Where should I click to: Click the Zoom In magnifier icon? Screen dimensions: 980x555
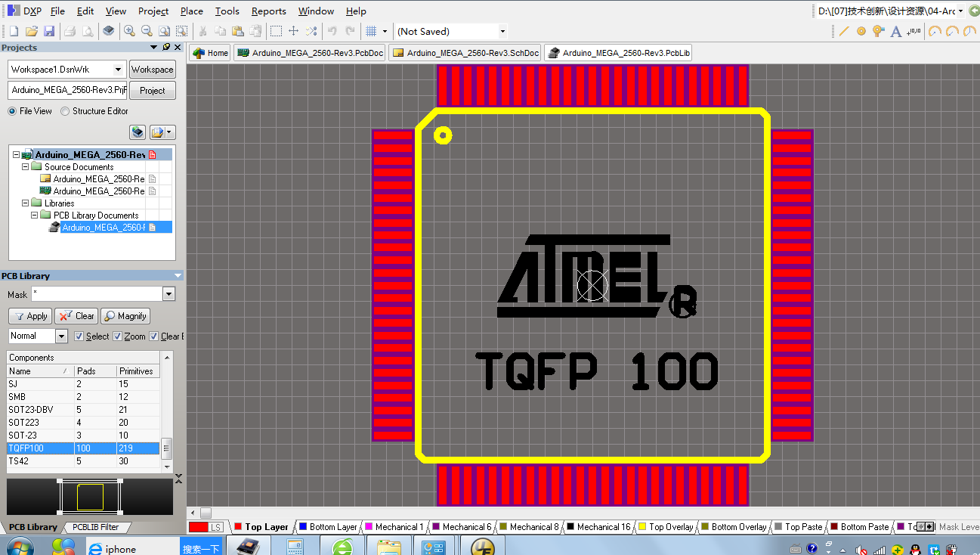pyautogui.click(x=129, y=31)
